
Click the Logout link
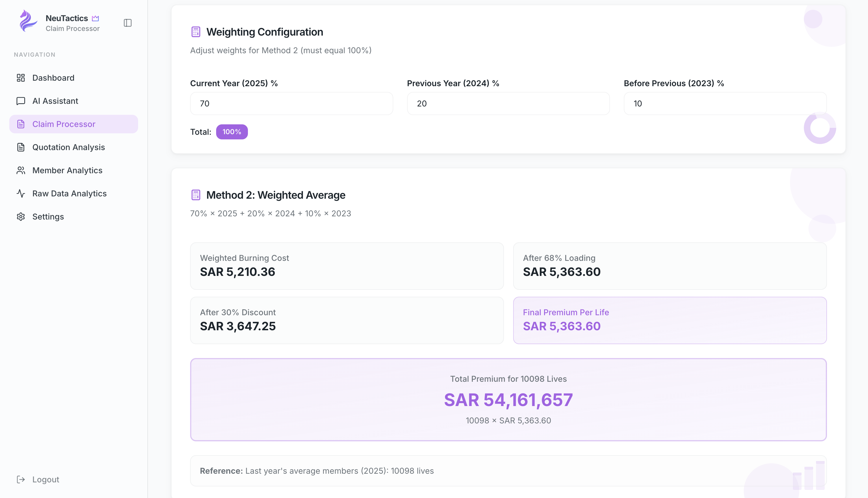(x=45, y=479)
